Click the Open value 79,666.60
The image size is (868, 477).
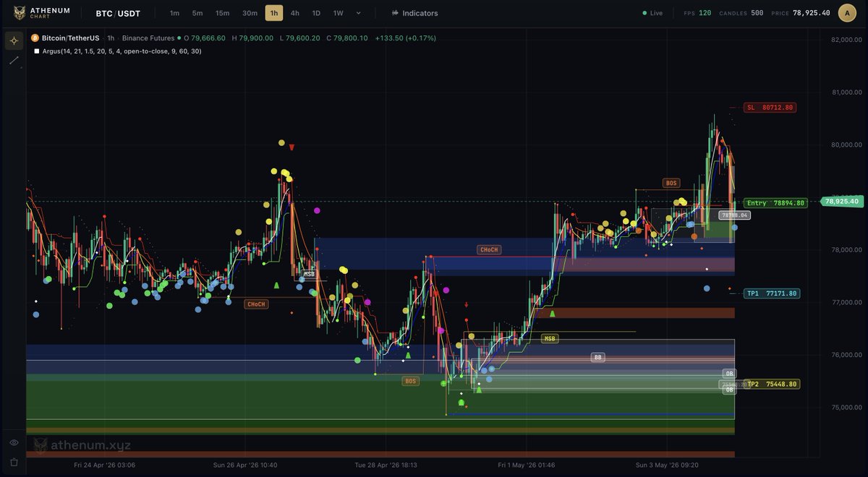click(208, 38)
